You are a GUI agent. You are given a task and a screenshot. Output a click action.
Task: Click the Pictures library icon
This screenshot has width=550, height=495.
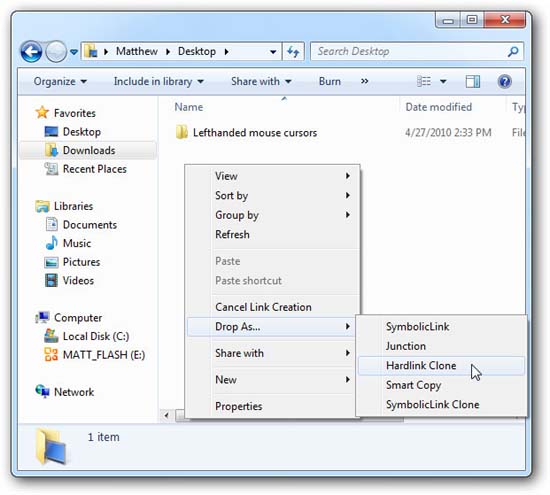tap(51, 262)
